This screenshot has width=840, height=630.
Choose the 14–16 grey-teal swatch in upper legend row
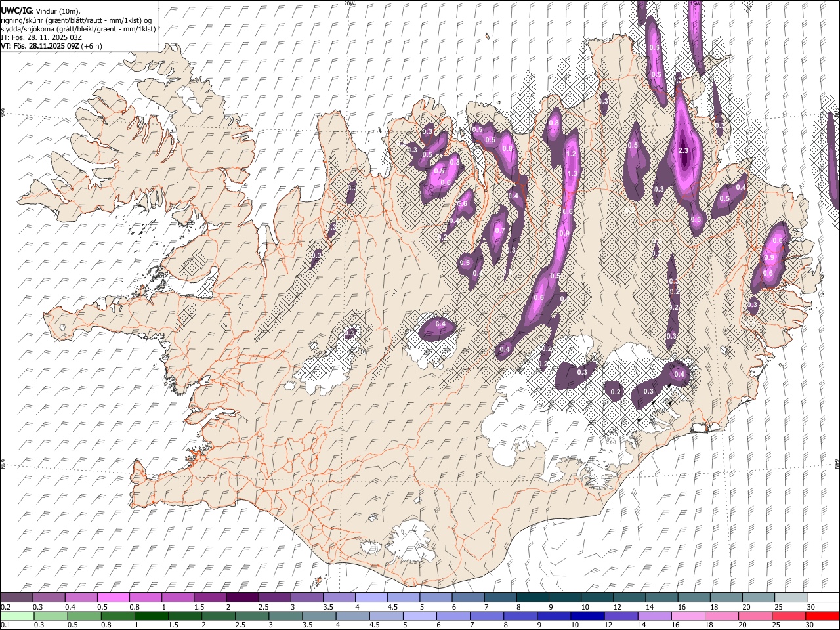click(x=661, y=597)
